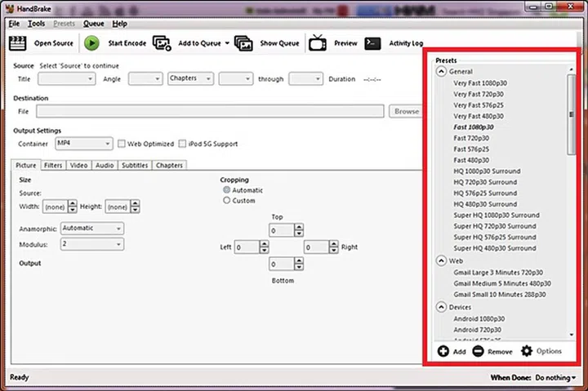Screen dimensions: 588x391
Task: Select the Very Fast 576p25 preset
Action: tap(479, 105)
